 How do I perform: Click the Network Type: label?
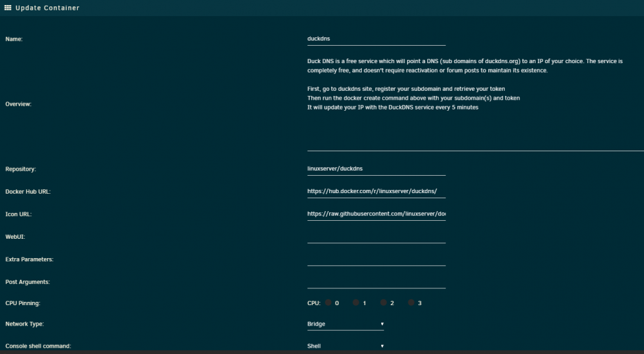(x=24, y=324)
